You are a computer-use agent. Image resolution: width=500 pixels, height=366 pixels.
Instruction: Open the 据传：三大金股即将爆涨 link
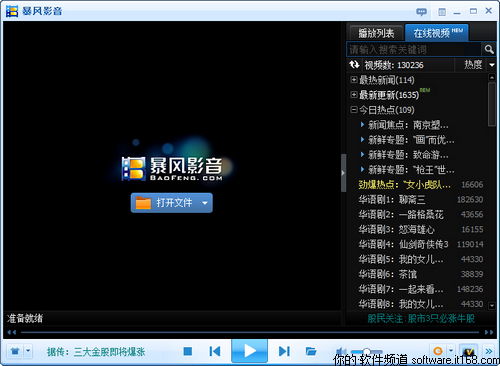(96, 352)
